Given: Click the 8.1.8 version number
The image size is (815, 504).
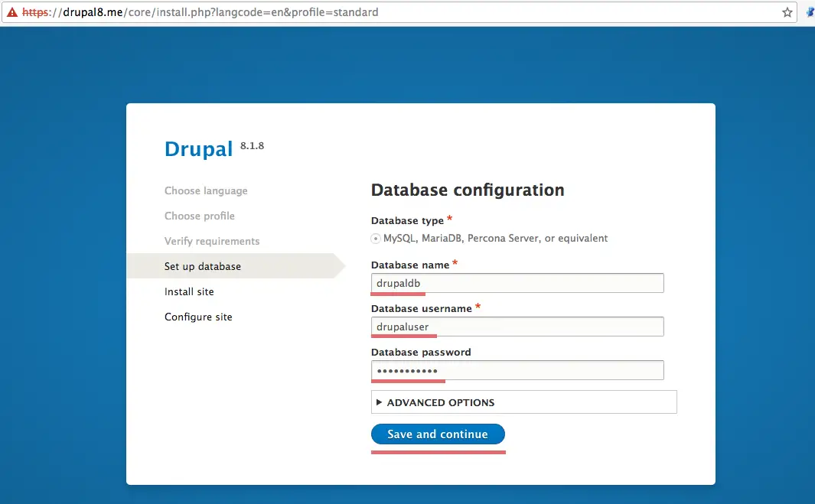Looking at the screenshot, I should pos(252,146).
